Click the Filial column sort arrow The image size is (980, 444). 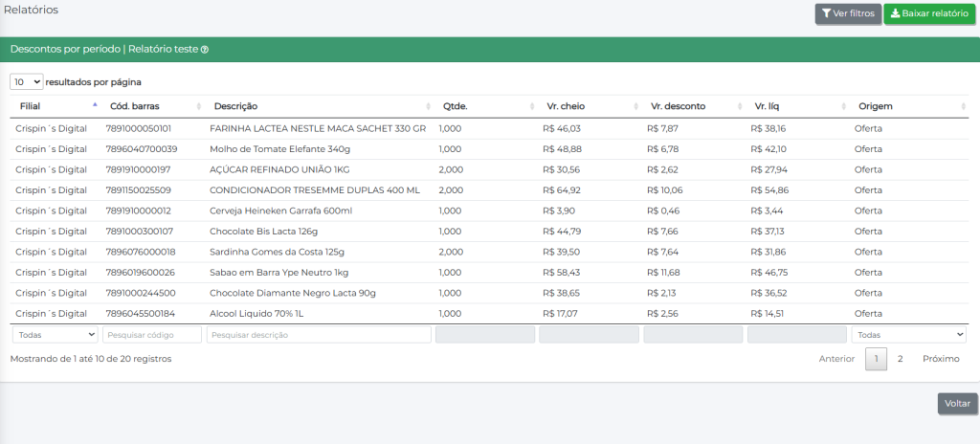[x=95, y=105]
